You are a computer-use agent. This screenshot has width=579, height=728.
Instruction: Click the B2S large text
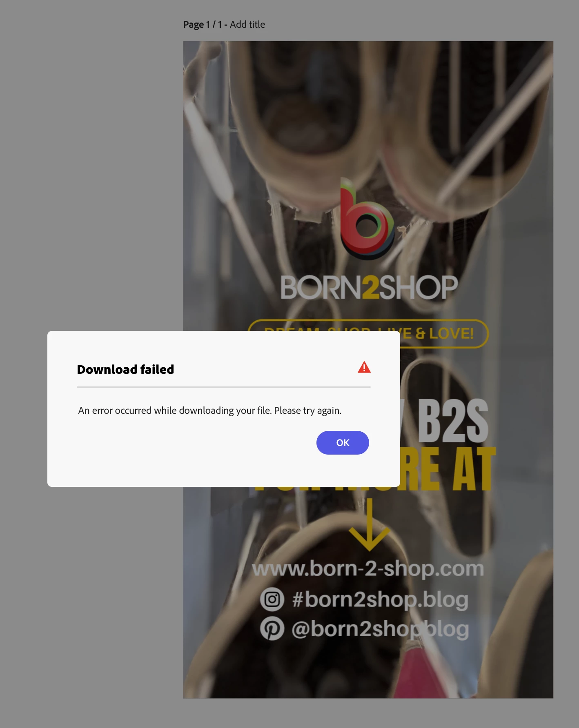pyautogui.click(x=453, y=421)
